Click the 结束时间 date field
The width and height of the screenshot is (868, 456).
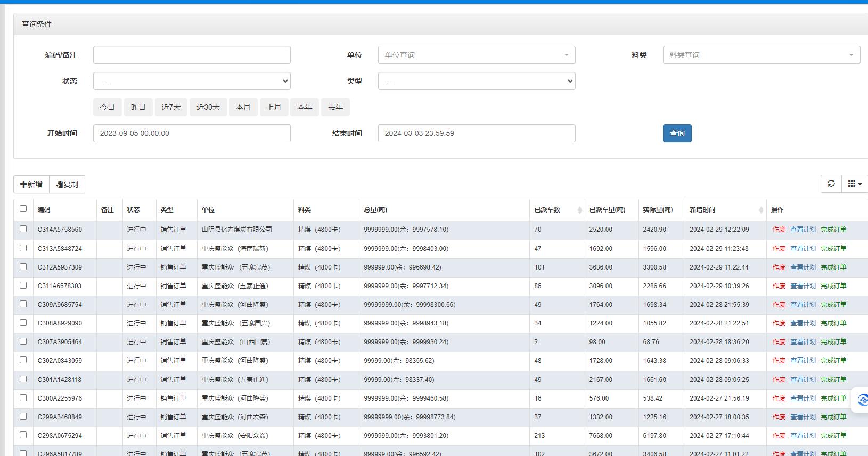tap(477, 133)
